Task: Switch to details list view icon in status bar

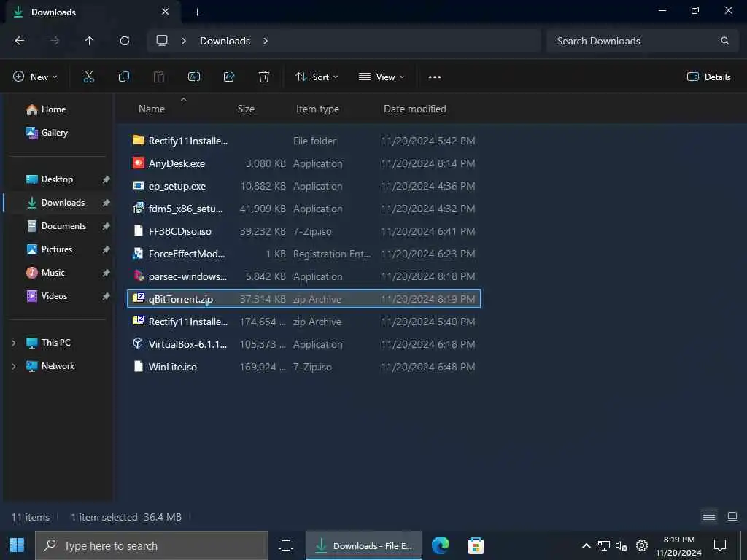Action: 709,516
